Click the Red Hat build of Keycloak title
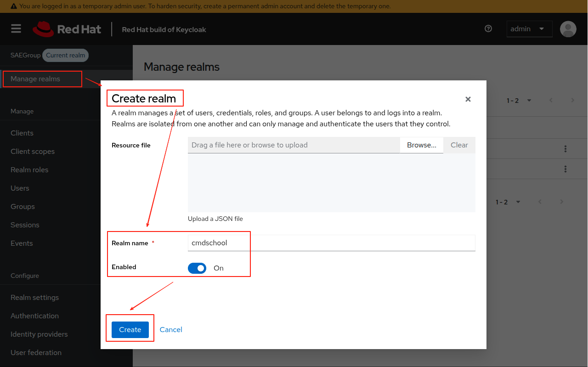Viewport: 588px width, 367px height. click(164, 29)
